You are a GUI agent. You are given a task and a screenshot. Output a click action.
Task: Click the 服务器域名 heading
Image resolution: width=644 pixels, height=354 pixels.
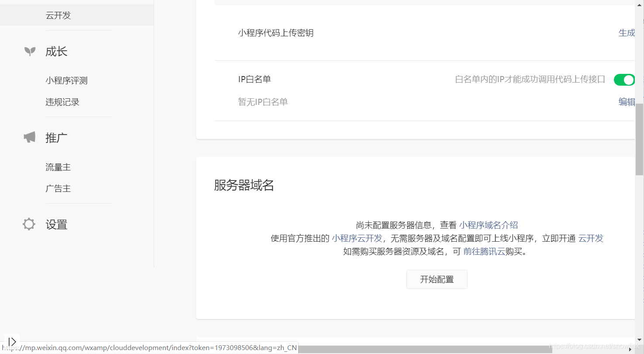(244, 185)
